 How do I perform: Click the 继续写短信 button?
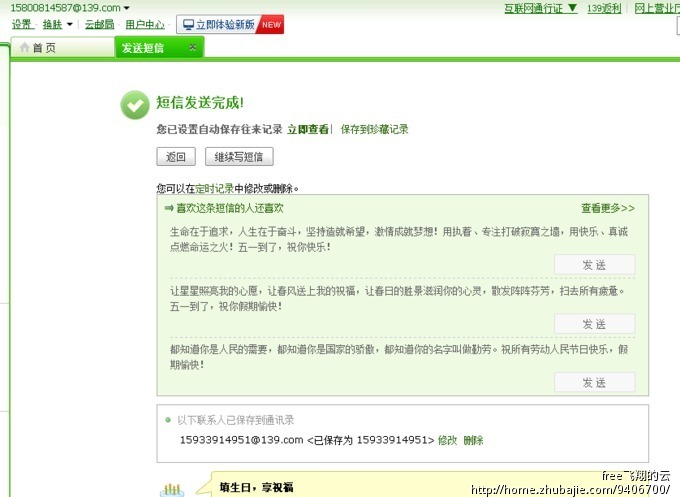(x=239, y=157)
